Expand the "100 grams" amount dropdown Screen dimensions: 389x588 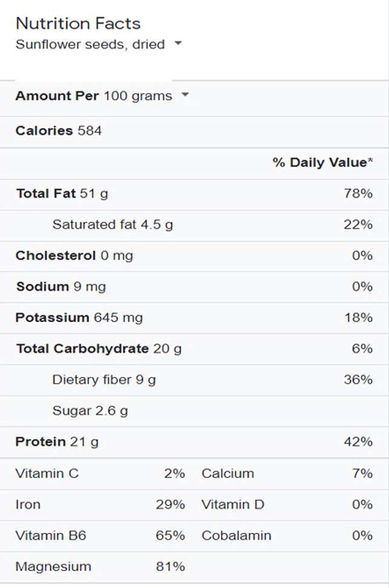tap(138, 96)
